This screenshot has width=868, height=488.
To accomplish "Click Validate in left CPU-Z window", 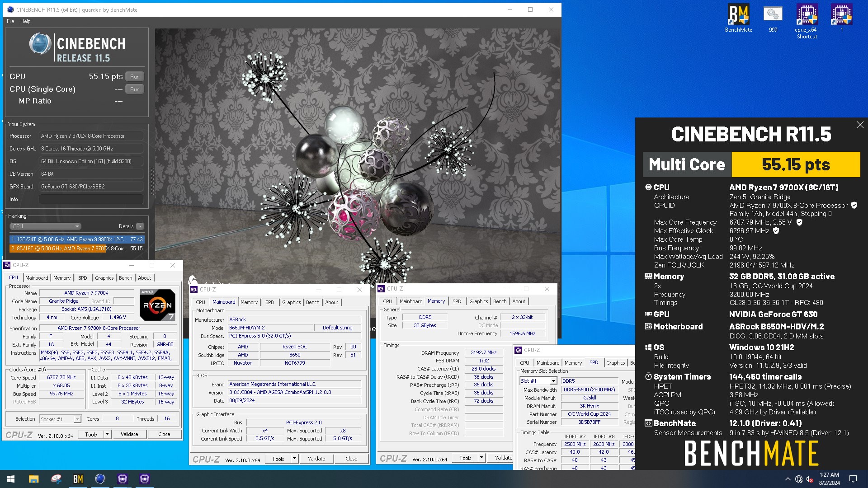I will (129, 434).
